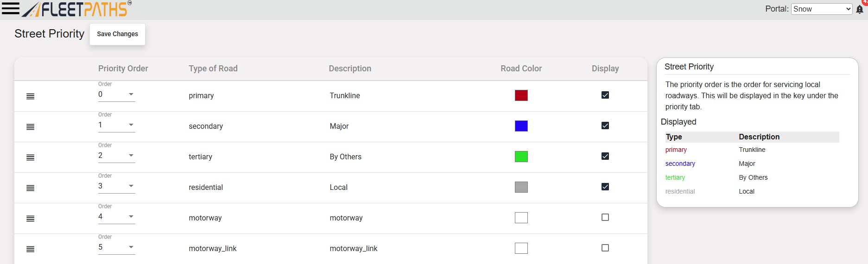Click the drag handle for residential row
The width and height of the screenshot is (868, 264).
pos(31,188)
